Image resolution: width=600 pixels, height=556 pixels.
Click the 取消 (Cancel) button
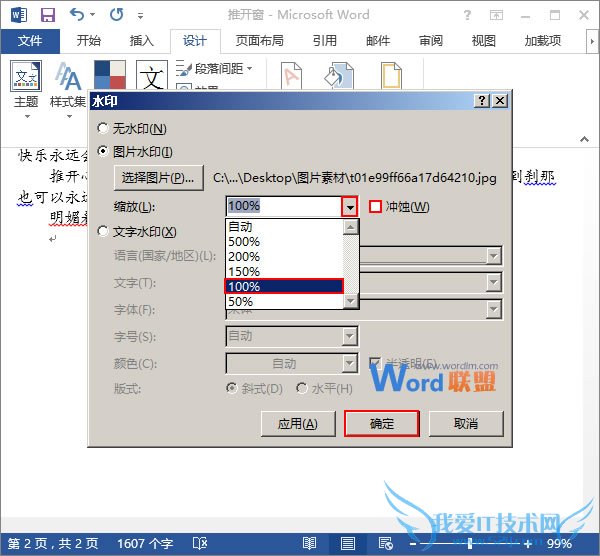pos(466,424)
